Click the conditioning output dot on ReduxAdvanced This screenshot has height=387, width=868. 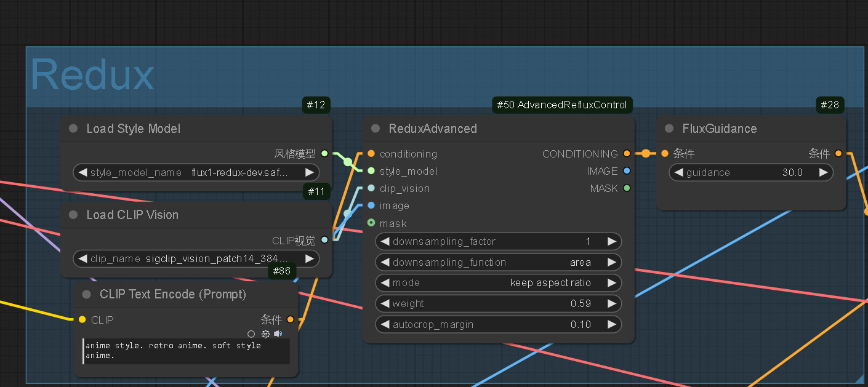[627, 154]
